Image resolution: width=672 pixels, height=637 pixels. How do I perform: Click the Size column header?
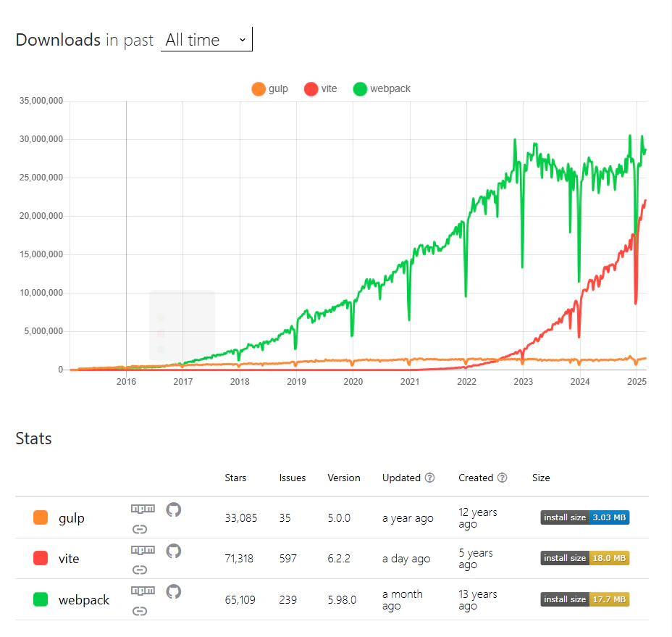(541, 478)
